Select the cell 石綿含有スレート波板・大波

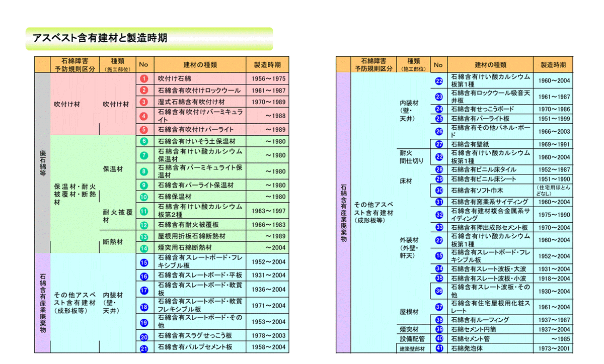pos(490,269)
